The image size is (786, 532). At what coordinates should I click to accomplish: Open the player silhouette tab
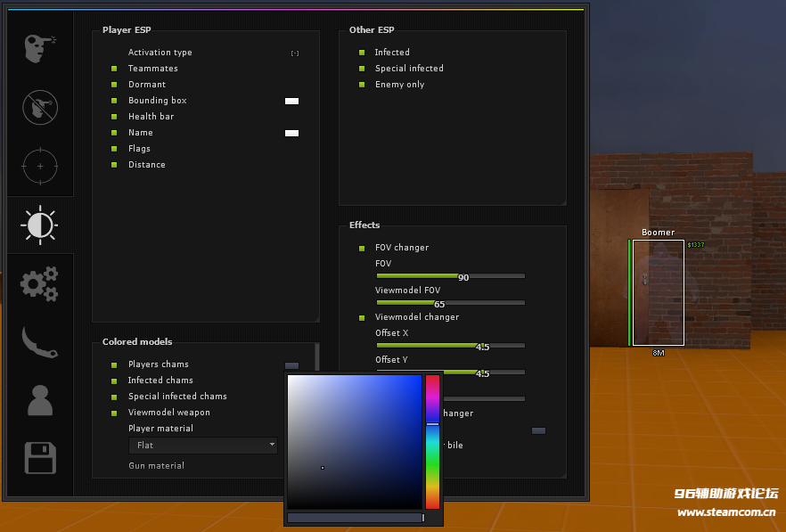39,401
